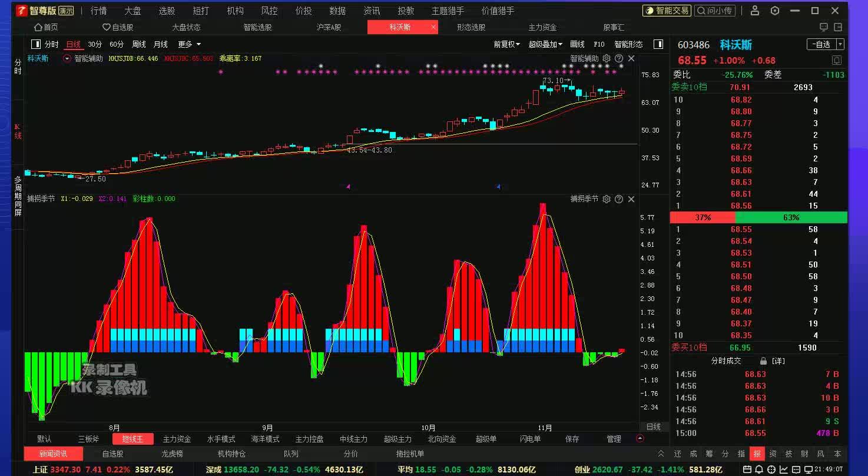Switch to the 自选股 tab with heart icon

coord(118,27)
